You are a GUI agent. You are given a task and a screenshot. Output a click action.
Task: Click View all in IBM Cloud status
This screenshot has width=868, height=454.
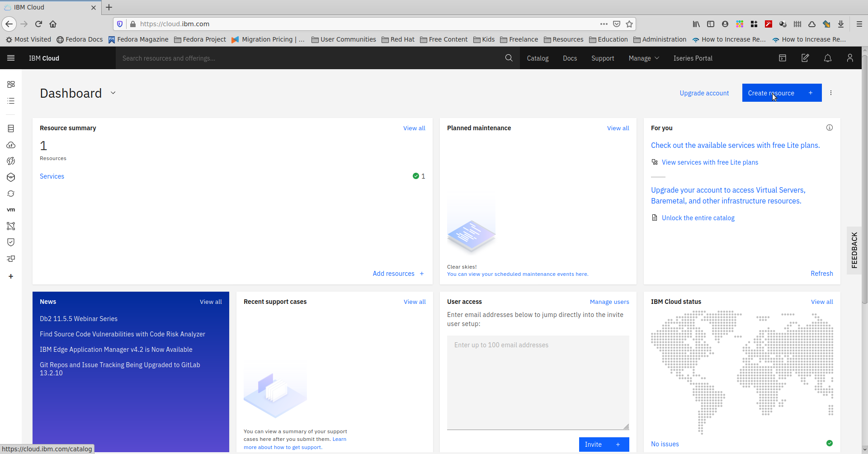(822, 302)
